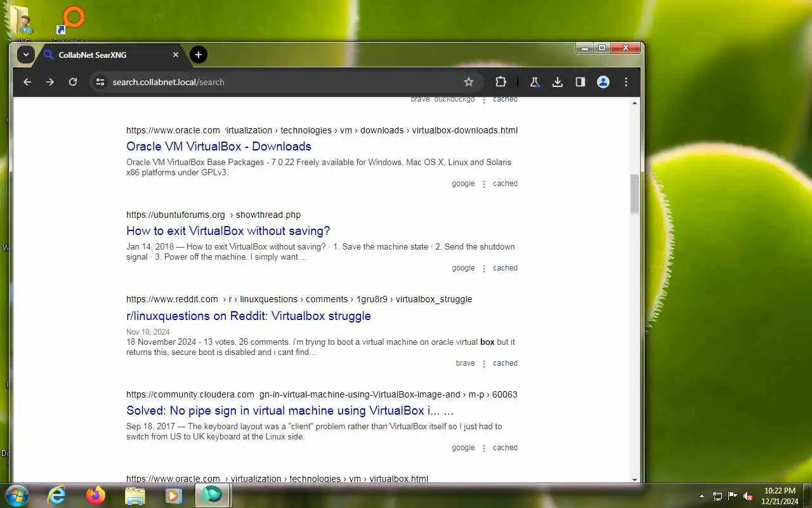The width and height of the screenshot is (812, 508).
Task: Click the ubuntuforums.org showthread.php URL
Action: point(213,215)
